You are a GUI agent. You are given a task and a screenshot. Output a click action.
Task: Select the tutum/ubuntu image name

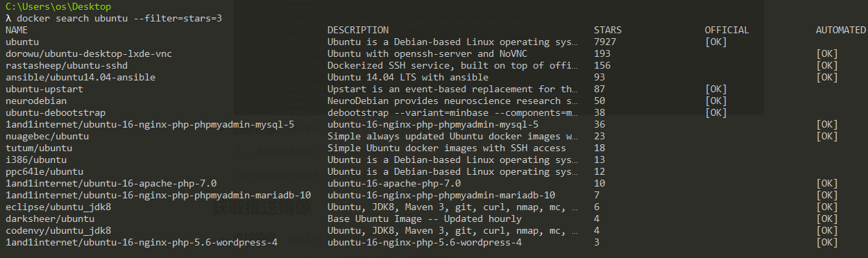(39, 148)
